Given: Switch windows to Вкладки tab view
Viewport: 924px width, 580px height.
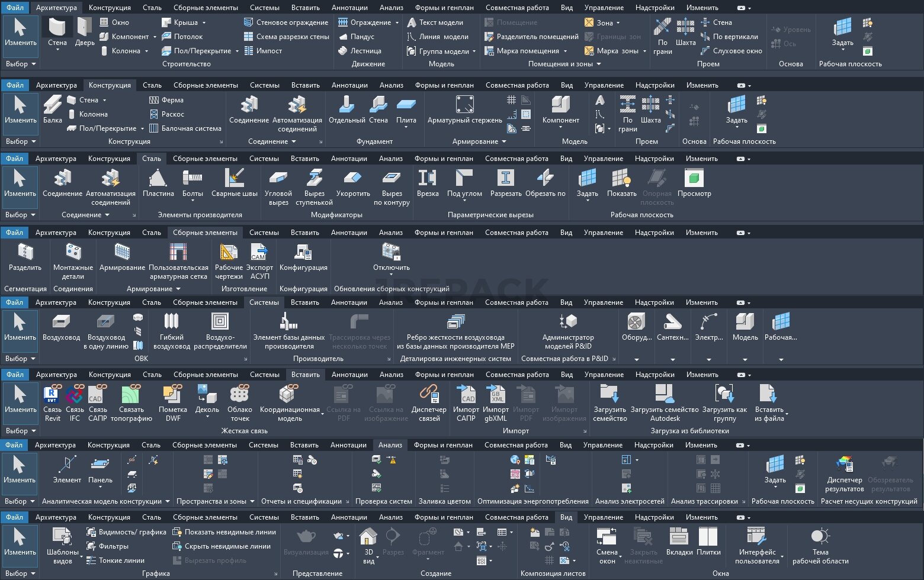Looking at the screenshot, I should 679,542.
